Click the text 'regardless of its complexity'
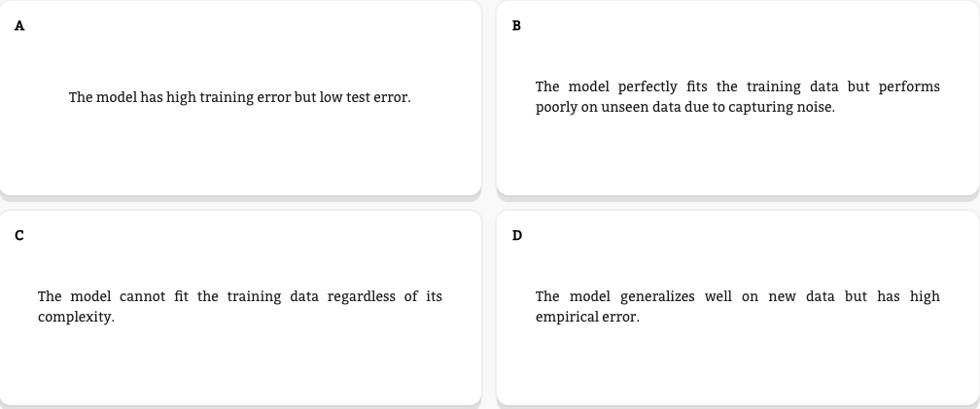The image size is (980, 409). point(389,296)
